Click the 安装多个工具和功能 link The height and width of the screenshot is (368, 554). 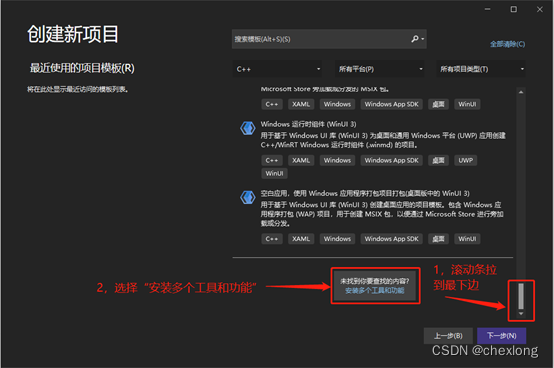(375, 290)
